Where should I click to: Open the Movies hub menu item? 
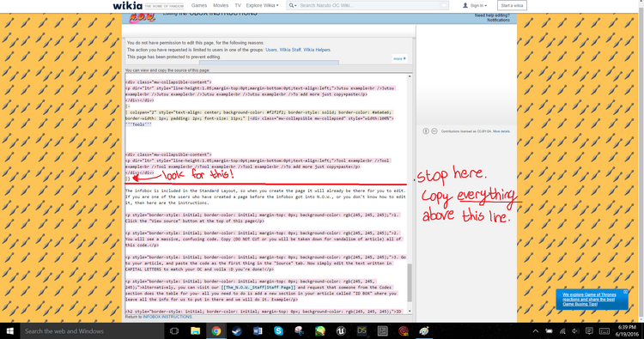221,5
